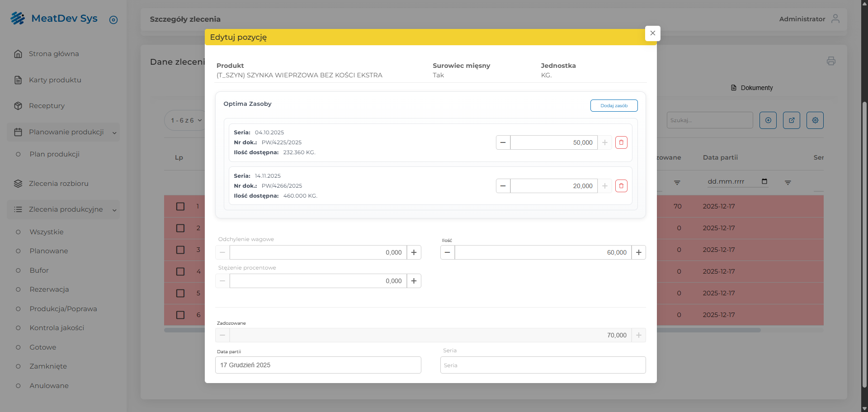This screenshot has width=868, height=412.
Task: Click the settings gear icon next to search
Action: tap(815, 120)
